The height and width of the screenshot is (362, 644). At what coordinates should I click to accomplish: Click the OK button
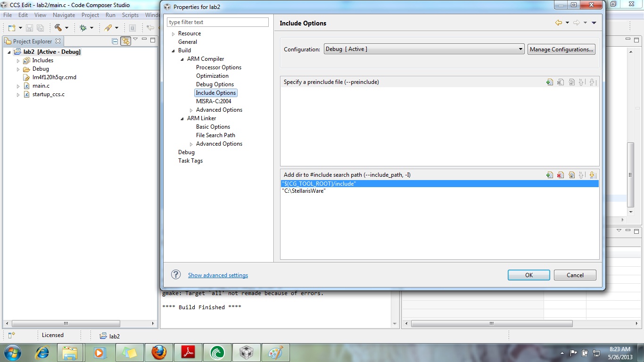[529, 275]
